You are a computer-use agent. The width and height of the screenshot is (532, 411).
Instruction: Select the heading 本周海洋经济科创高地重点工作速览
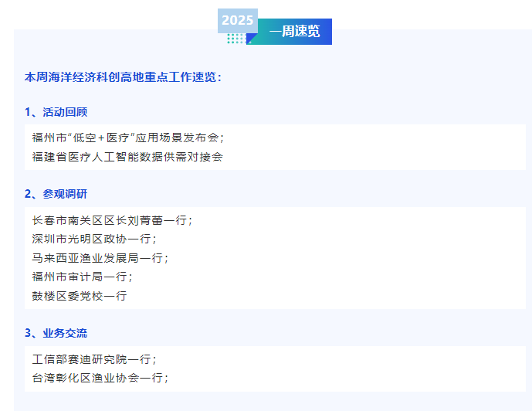click(x=123, y=77)
